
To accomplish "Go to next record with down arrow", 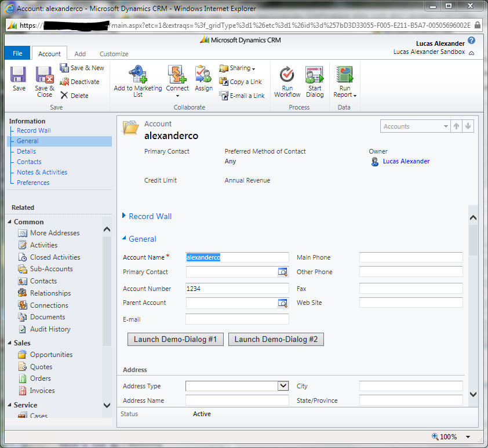I will click(x=468, y=126).
